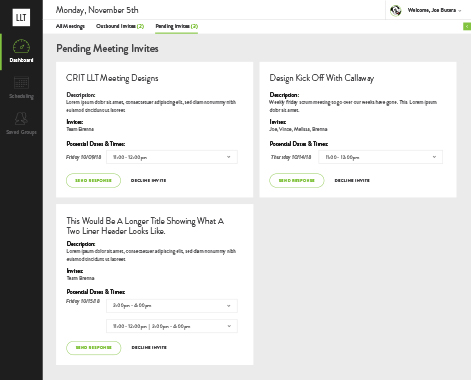Expand the green side panel arrow
Screen dimensions: 471x380
[x=467, y=26]
